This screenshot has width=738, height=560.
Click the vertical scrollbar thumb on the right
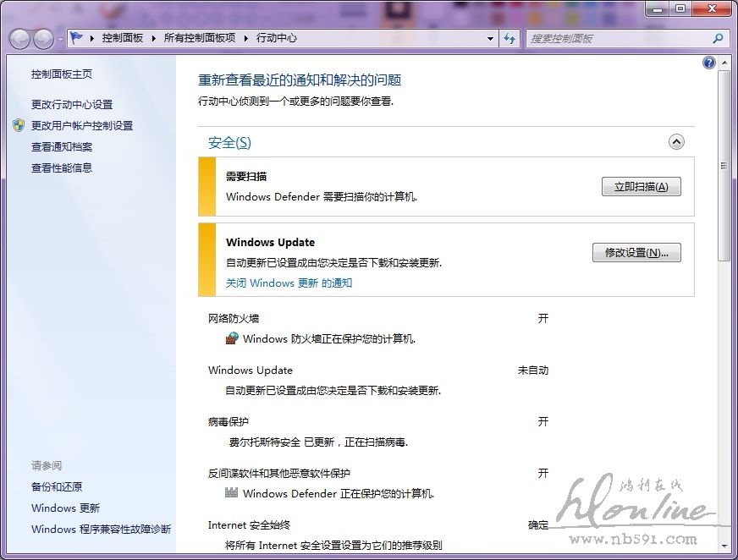click(x=724, y=165)
